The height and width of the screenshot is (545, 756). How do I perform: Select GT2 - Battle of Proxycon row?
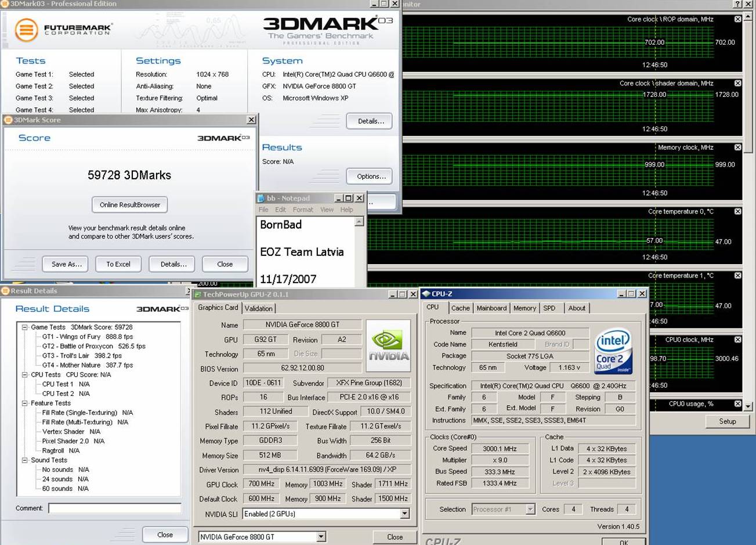point(93,347)
